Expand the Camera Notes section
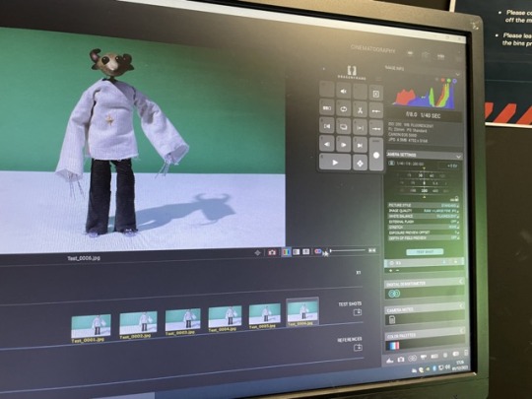The image size is (532, 399). point(461,306)
